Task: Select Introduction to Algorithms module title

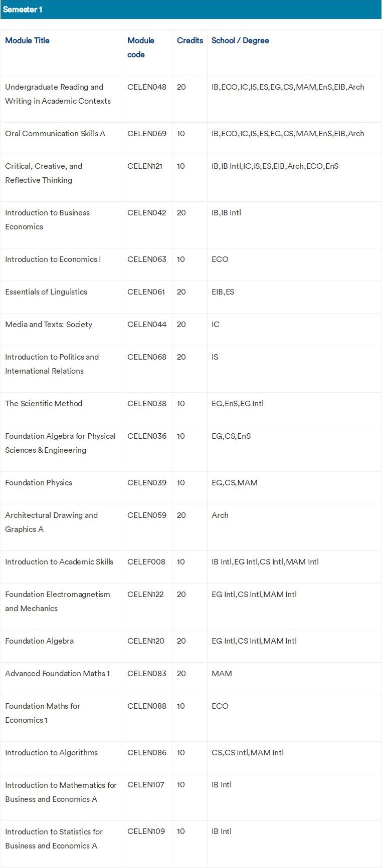Action: 51,753
